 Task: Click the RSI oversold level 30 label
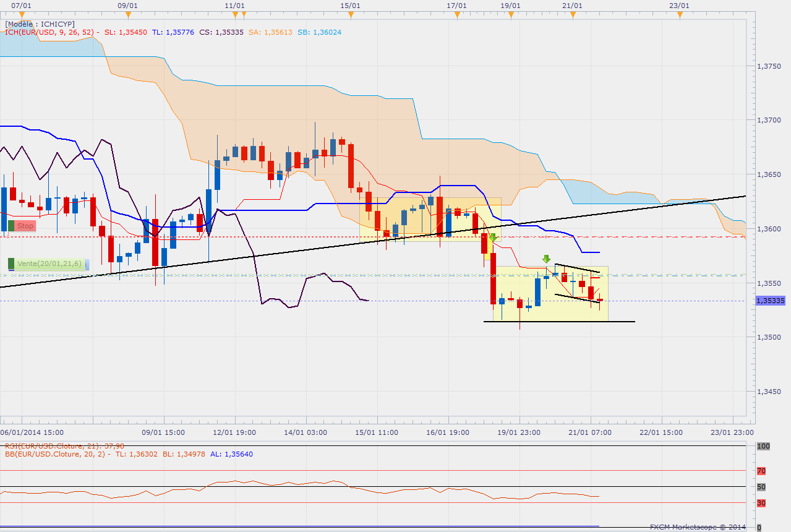pyautogui.click(x=761, y=503)
